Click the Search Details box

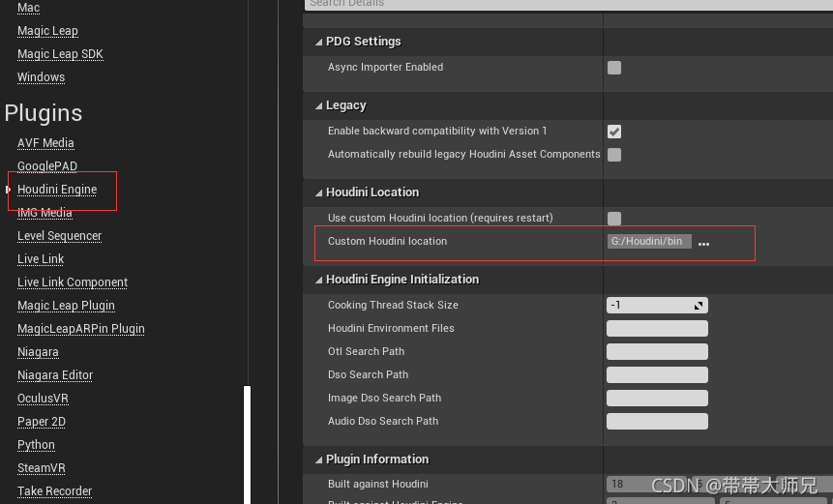[x=569, y=4]
